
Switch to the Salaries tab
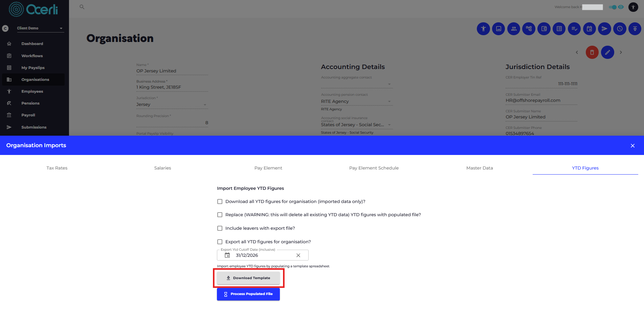click(x=163, y=168)
